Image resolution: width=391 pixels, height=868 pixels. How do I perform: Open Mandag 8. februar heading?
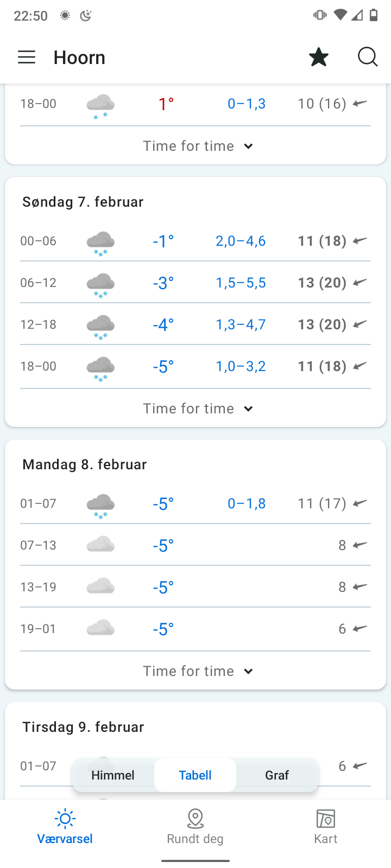[85, 464]
